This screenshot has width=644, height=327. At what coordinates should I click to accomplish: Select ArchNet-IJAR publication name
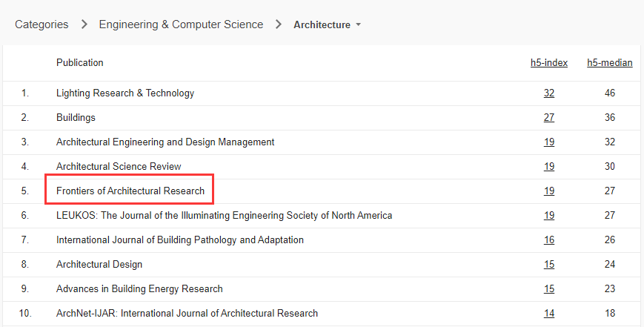pyautogui.click(x=187, y=314)
